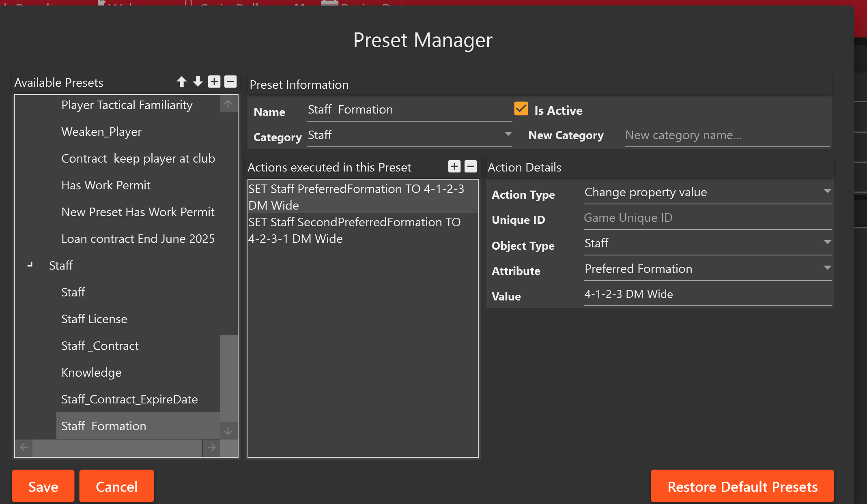Click the presets list vertical scrollbar thumb
Screen dimensions: 867x504
tap(229, 378)
